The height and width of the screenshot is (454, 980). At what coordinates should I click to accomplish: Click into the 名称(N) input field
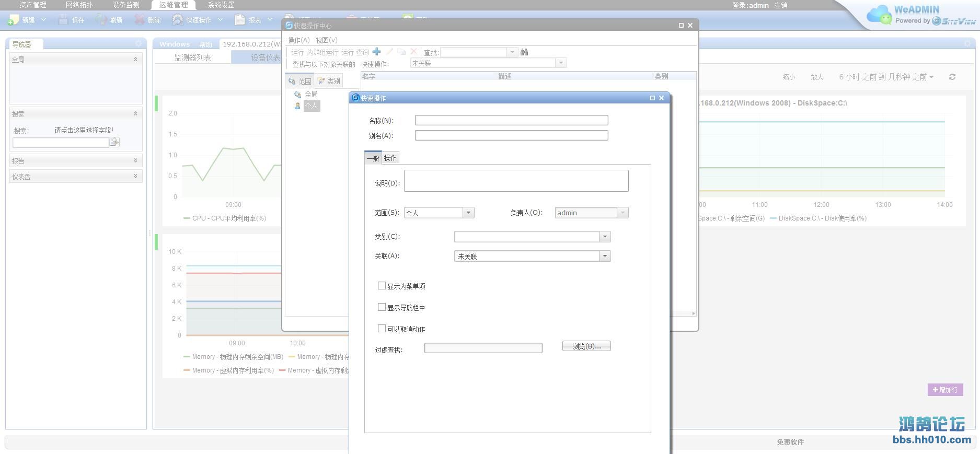511,120
